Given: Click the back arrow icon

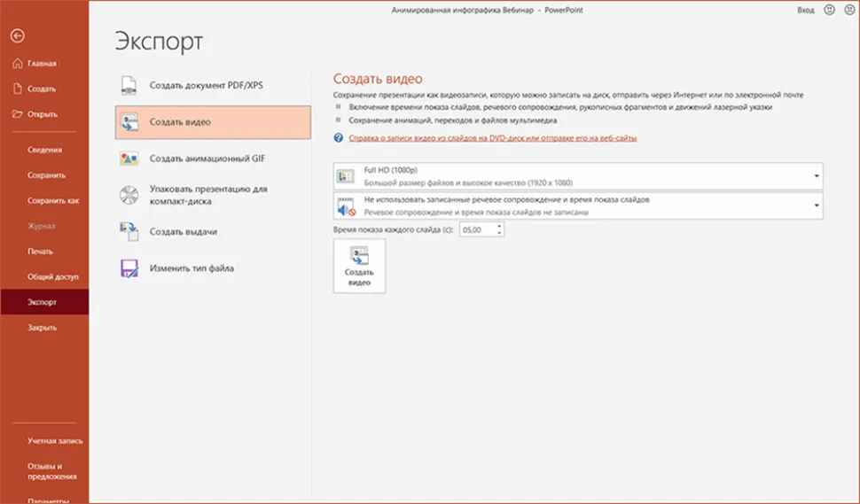Looking at the screenshot, I should click(x=18, y=35).
